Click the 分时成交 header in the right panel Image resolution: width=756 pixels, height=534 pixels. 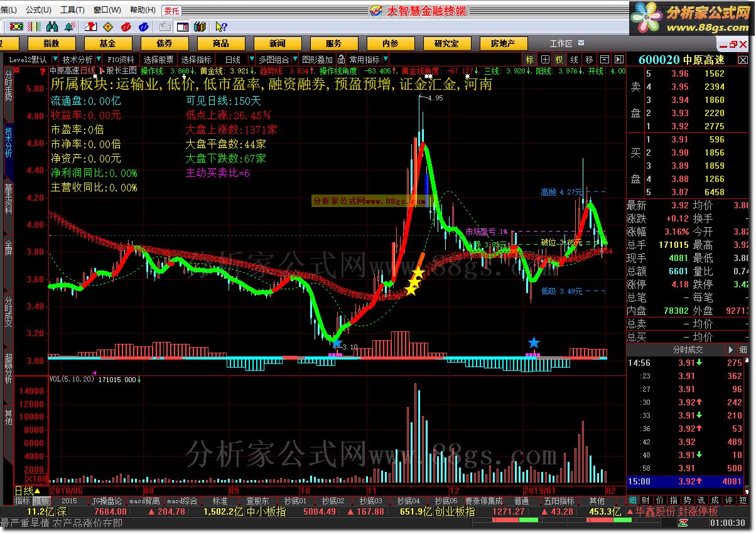(687, 350)
